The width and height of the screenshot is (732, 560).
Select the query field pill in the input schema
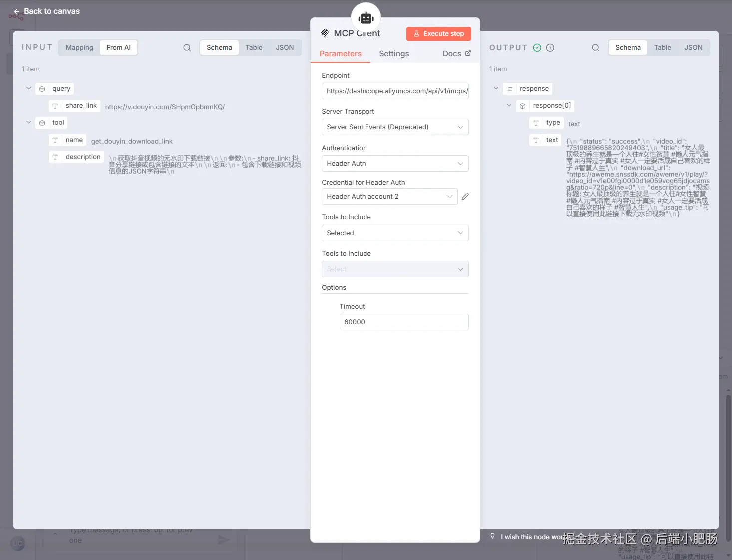[x=55, y=89]
